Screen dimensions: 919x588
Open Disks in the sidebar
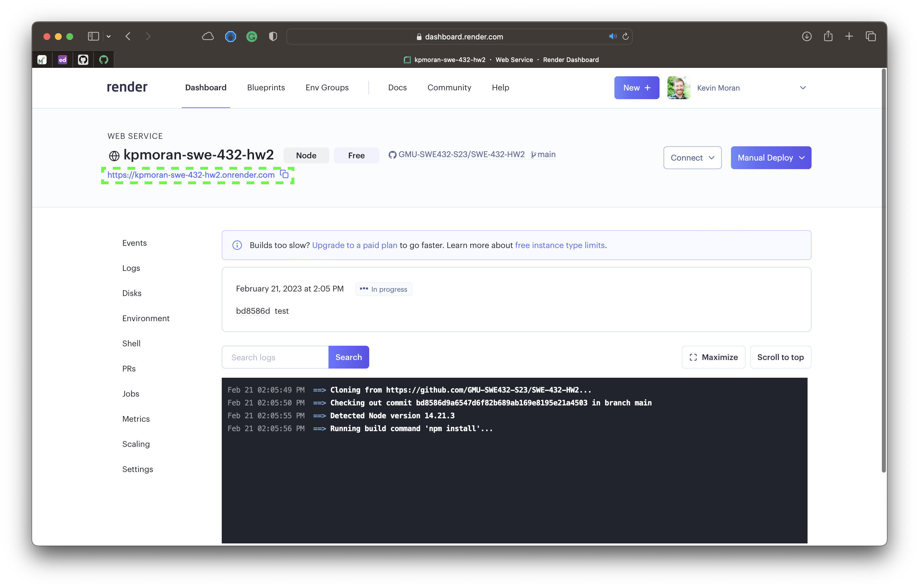click(132, 293)
